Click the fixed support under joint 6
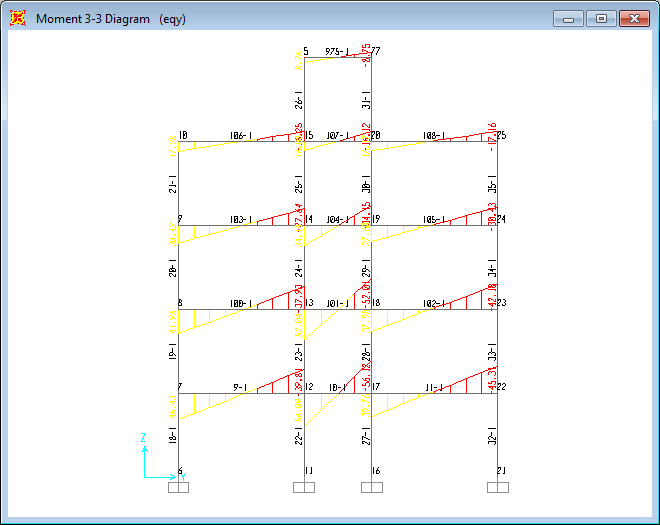 178,487
